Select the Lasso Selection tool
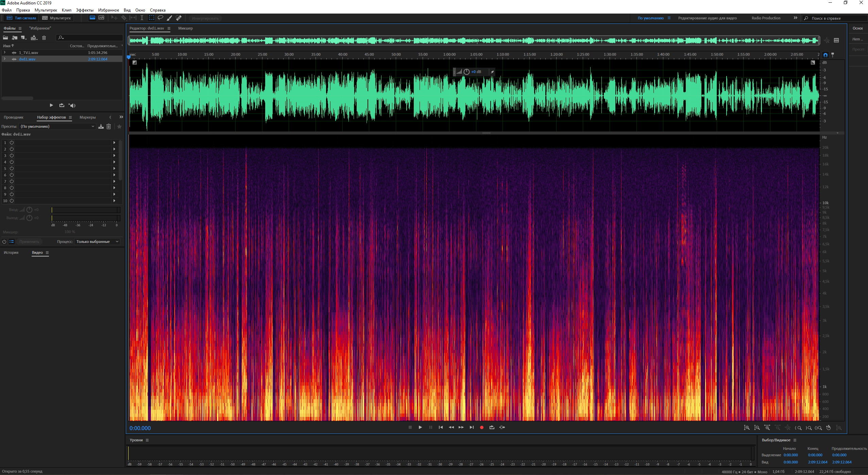Image resolution: width=868 pixels, height=475 pixels. [160, 18]
